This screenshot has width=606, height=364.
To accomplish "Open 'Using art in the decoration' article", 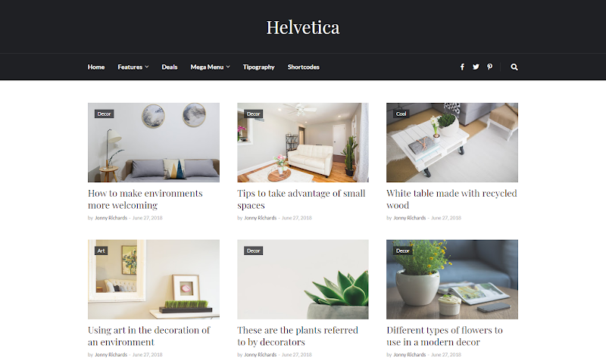I will click(x=148, y=336).
